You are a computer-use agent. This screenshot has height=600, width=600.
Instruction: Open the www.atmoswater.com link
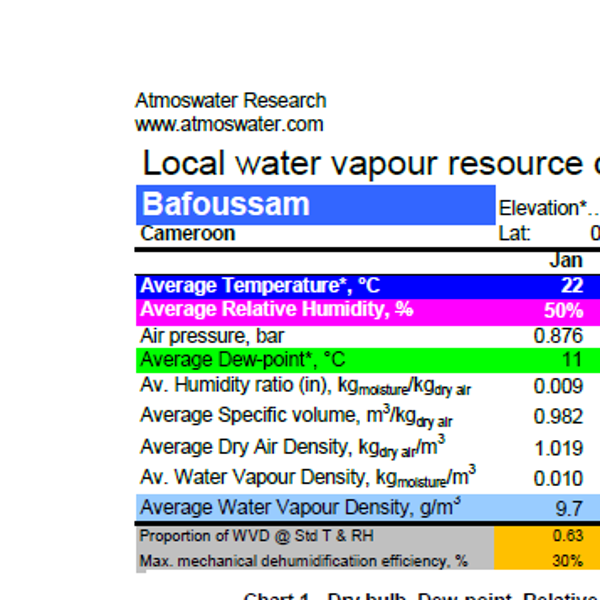pos(229,124)
